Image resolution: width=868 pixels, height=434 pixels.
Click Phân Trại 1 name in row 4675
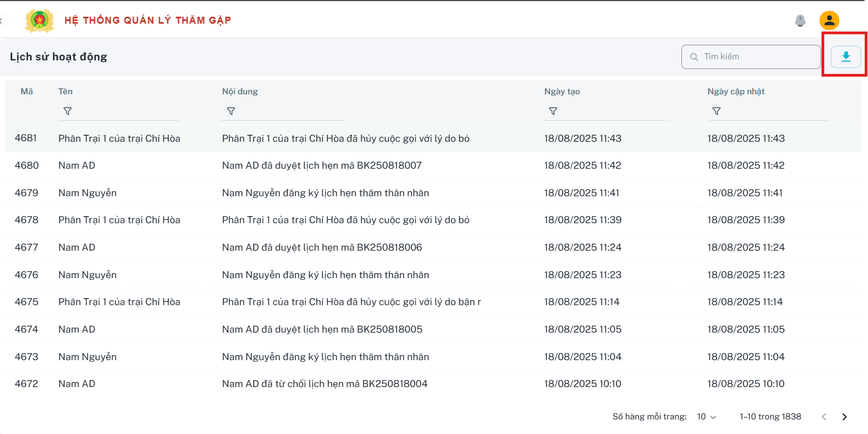119,302
